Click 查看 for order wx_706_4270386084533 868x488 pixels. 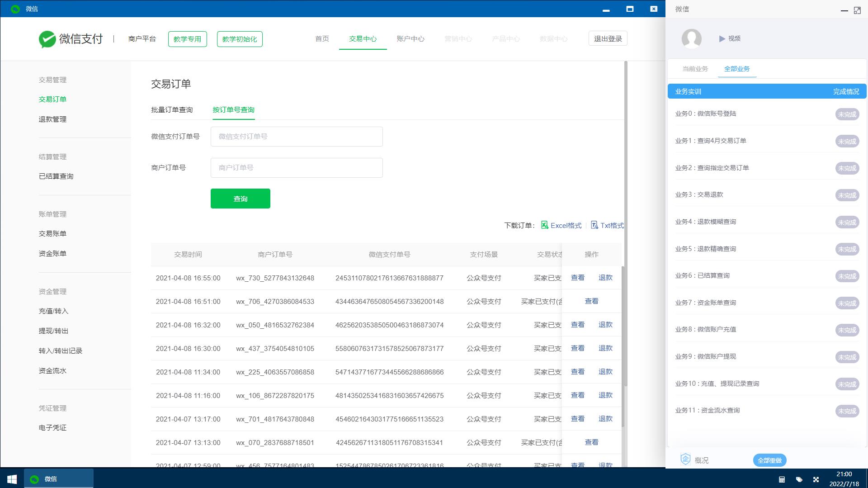[x=591, y=301]
